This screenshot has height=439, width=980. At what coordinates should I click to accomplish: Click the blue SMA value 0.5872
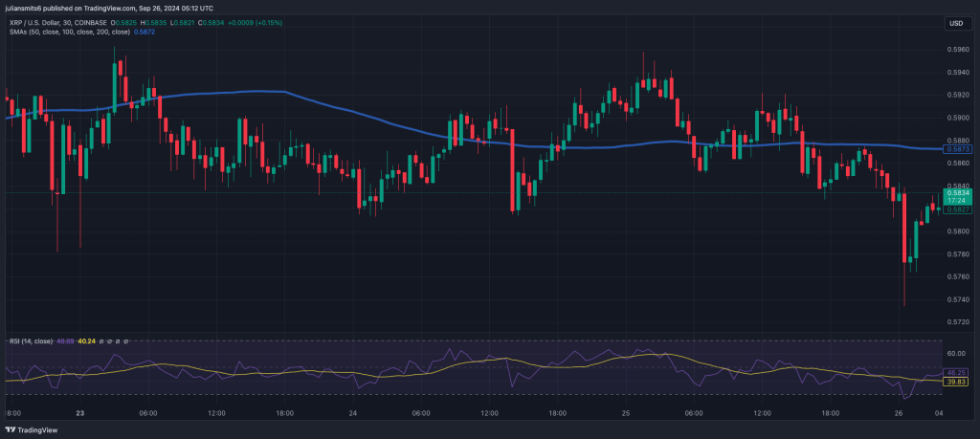click(145, 32)
